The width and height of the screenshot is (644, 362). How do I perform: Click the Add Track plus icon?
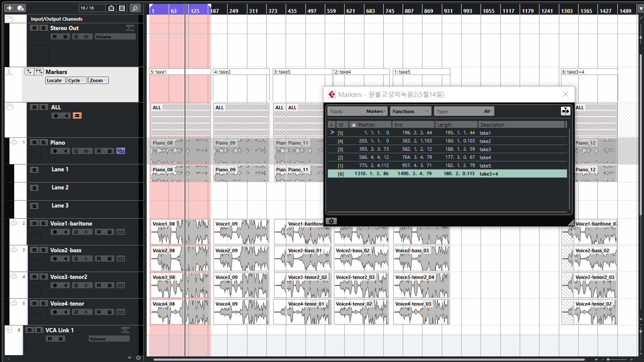coord(9,8)
